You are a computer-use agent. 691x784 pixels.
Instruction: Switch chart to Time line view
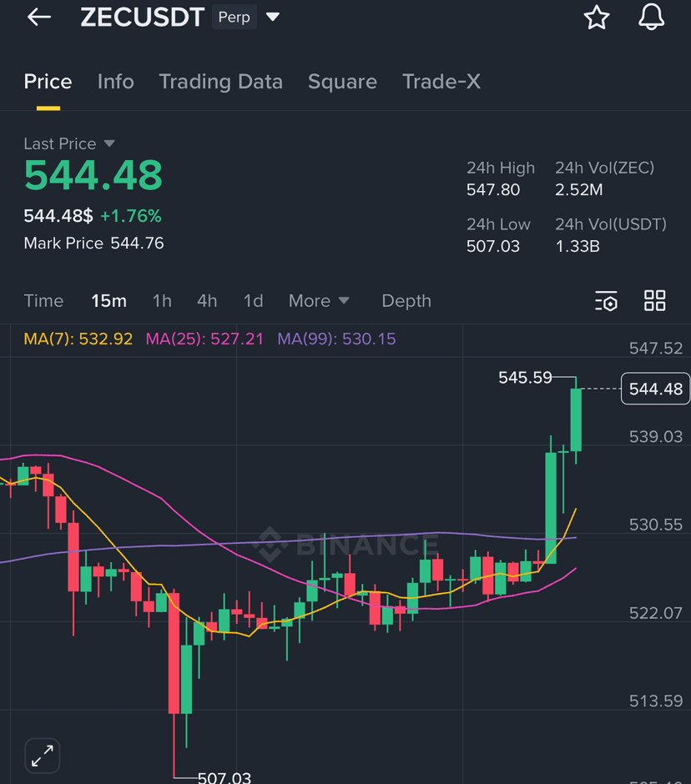click(x=43, y=301)
